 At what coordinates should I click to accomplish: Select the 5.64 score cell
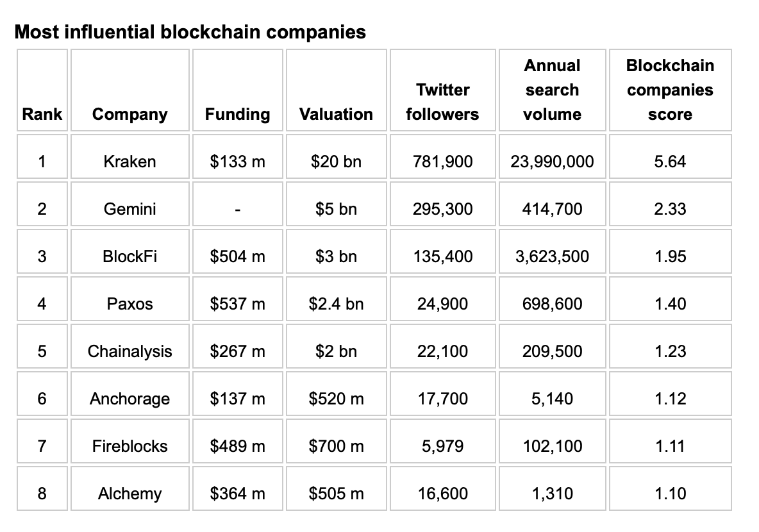click(x=670, y=161)
